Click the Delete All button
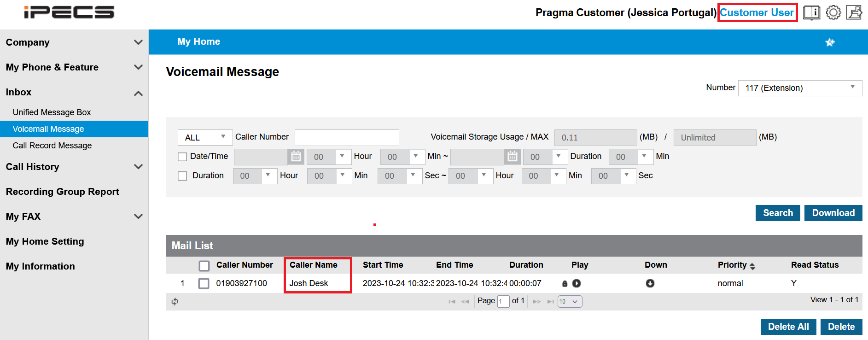 788,327
